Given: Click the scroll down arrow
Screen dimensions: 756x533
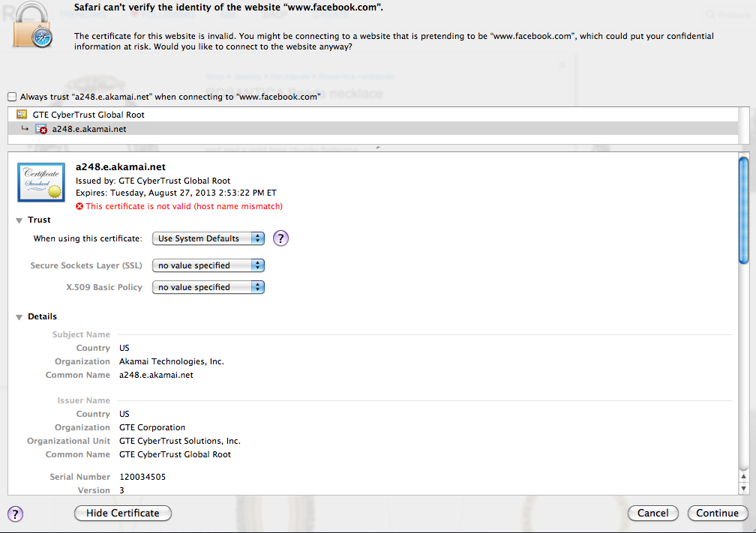Looking at the screenshot, I should tap(743, 488).
